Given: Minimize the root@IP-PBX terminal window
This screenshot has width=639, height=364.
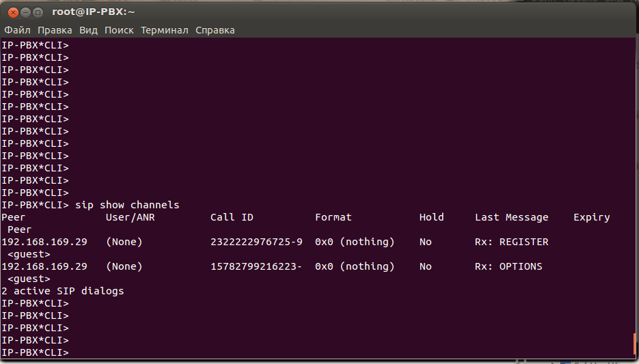Looking at the screenshot, I should pyautogui.click(x=24, y=12).
